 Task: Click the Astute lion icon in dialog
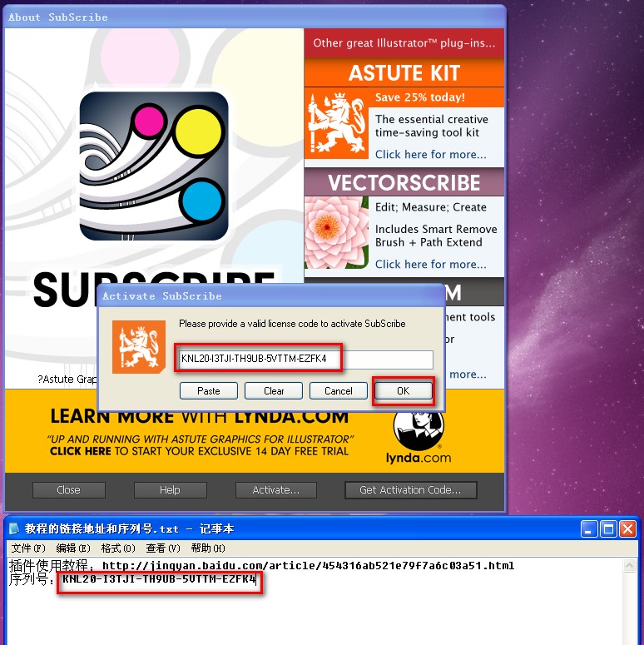coord(139,347)
